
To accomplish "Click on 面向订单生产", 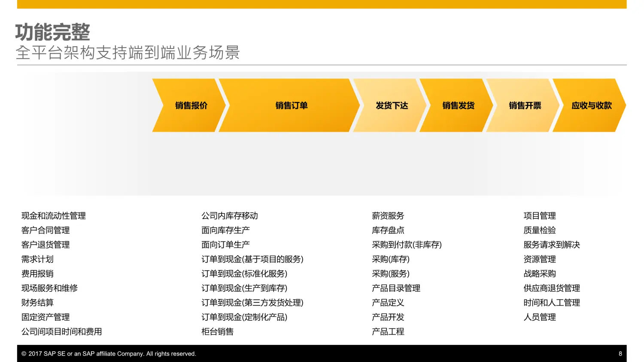I will click(x=226, y=245).
